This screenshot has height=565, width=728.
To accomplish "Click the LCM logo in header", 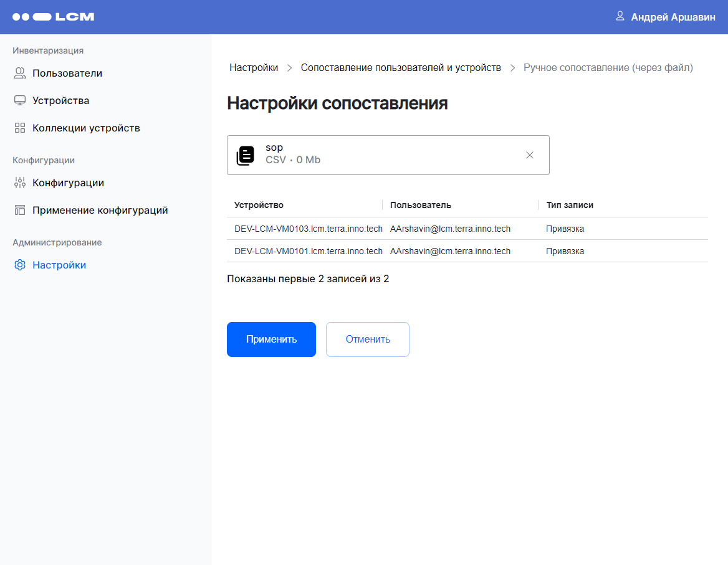I will (x=53, y=17).
